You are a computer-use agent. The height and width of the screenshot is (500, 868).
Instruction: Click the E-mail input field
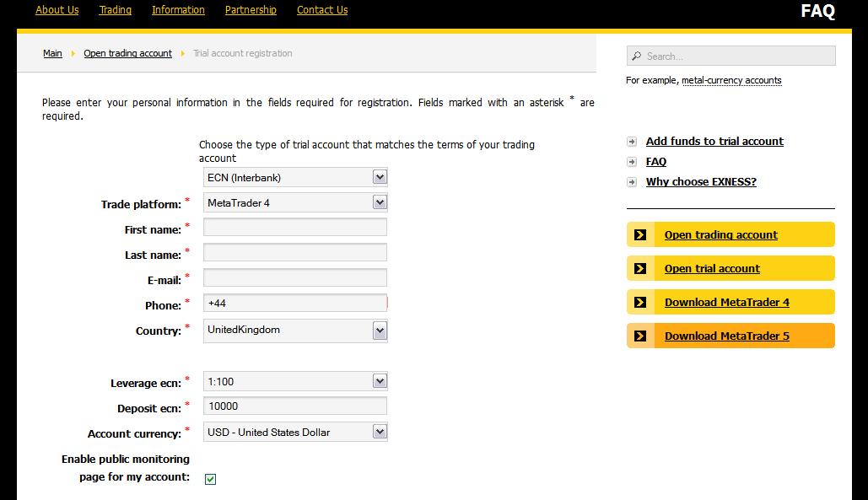click(295, 277)
